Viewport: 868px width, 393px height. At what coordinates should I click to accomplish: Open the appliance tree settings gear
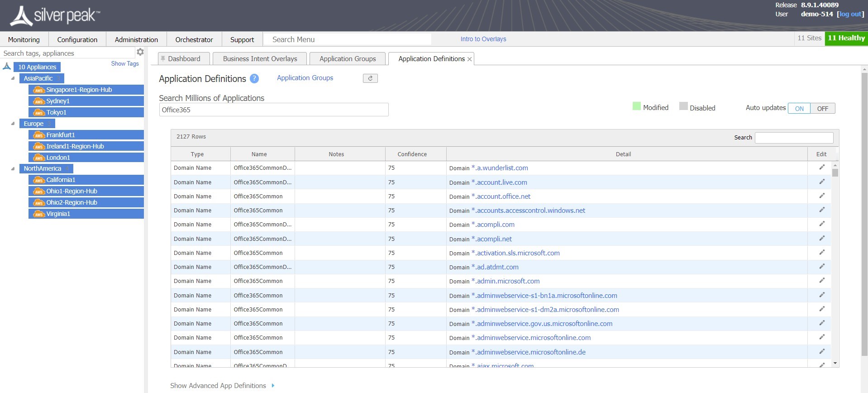[x=140, y=52]
